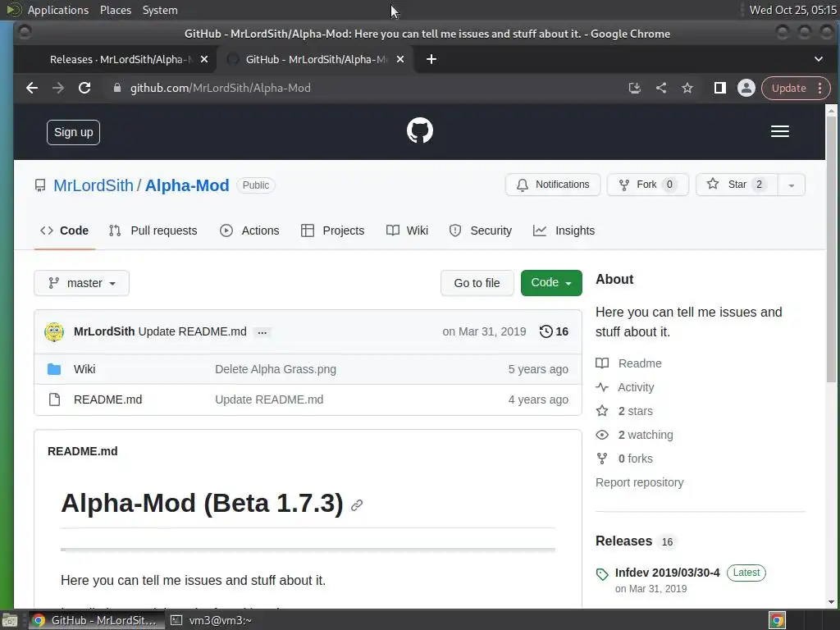This screenshot has width=840, height=630.
Task: View 0 forks link
Action: coord(624,459)
